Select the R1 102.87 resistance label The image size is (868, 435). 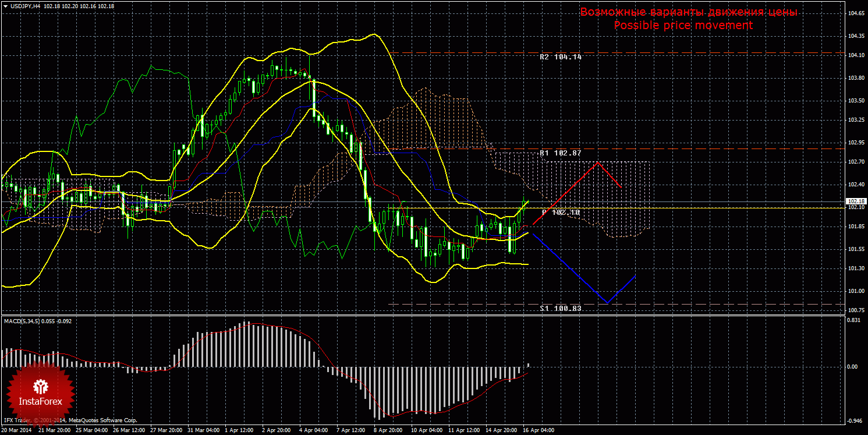click(x=560, y=153)
